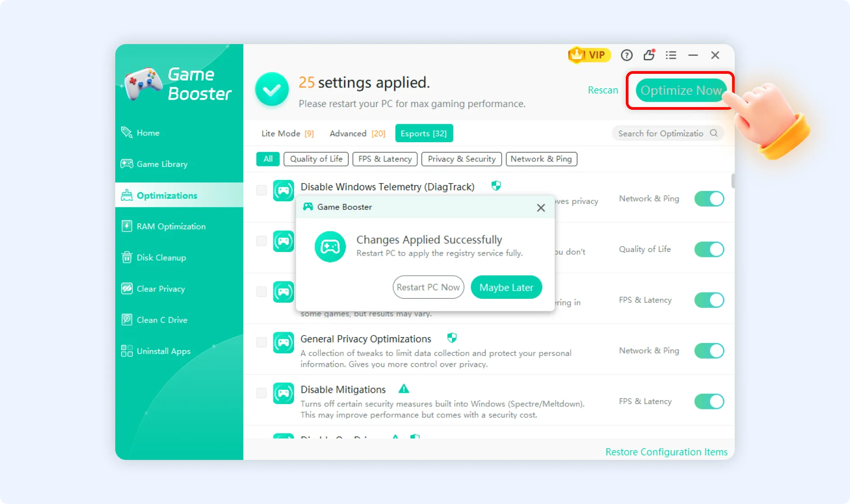Click Restart PC Now in dialog
This screenshot has width=850, height=504.
[428, 287]
